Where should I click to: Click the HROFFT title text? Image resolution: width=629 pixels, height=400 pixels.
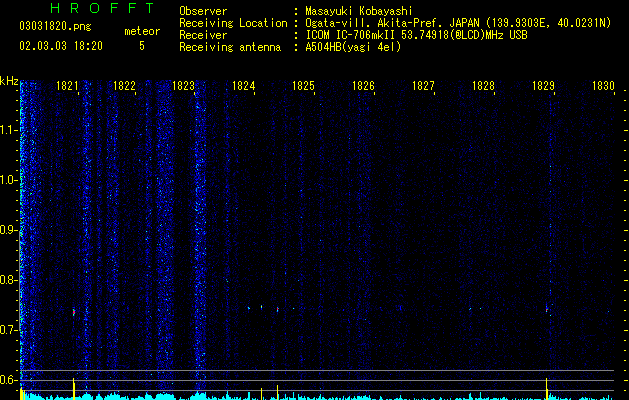(103, 8)
